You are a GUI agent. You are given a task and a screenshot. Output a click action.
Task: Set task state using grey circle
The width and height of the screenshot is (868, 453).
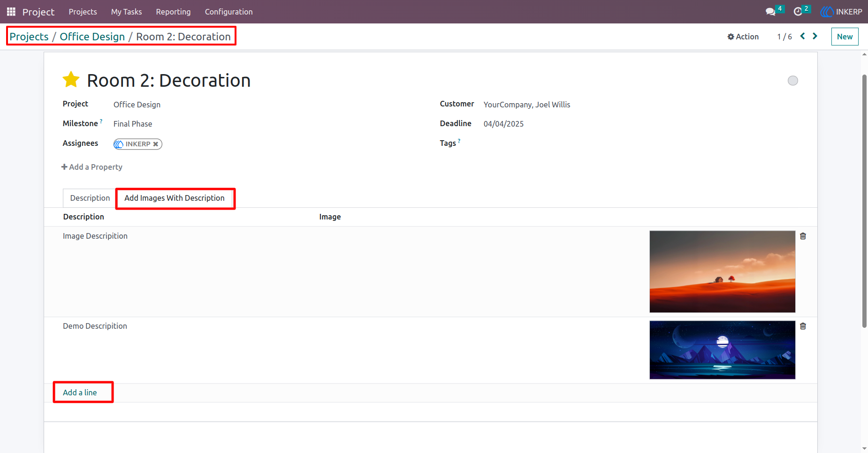click(793, 81)
